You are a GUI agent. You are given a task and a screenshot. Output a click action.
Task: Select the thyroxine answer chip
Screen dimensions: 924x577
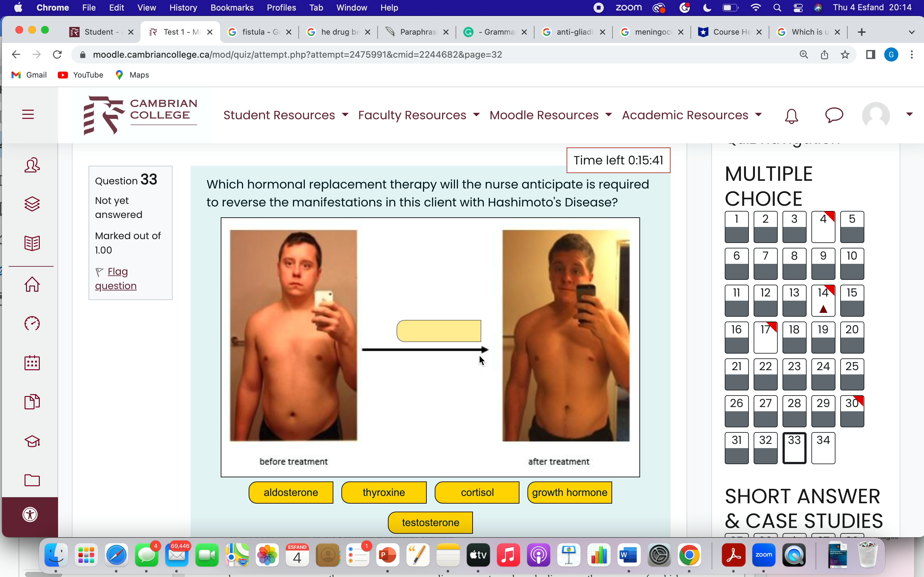click(384, 492)
